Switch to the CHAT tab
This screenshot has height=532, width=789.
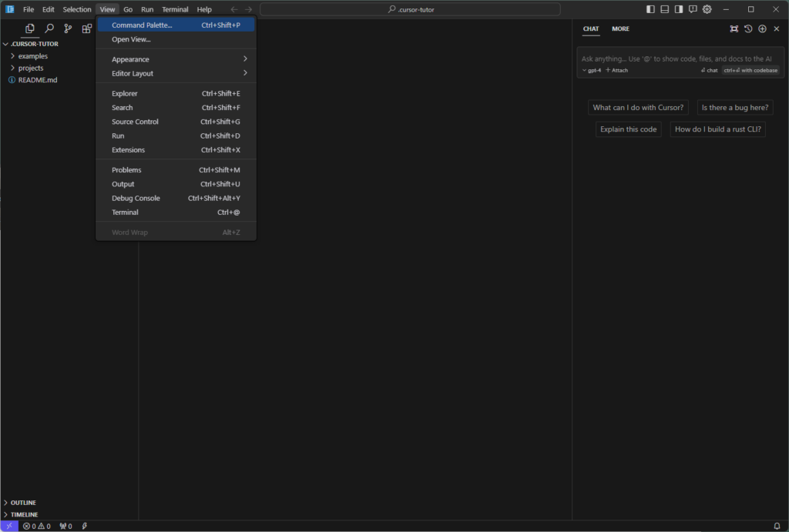pos(591,28)
